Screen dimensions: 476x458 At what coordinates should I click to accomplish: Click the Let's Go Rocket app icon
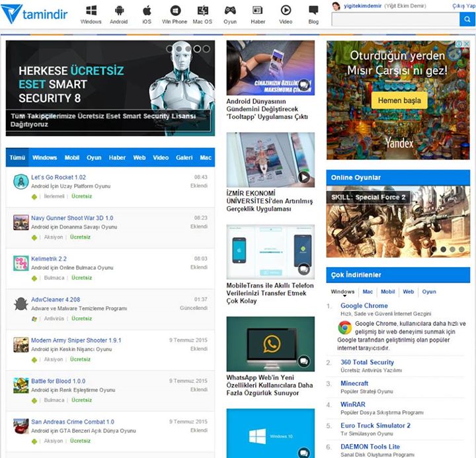pos(21,182)
